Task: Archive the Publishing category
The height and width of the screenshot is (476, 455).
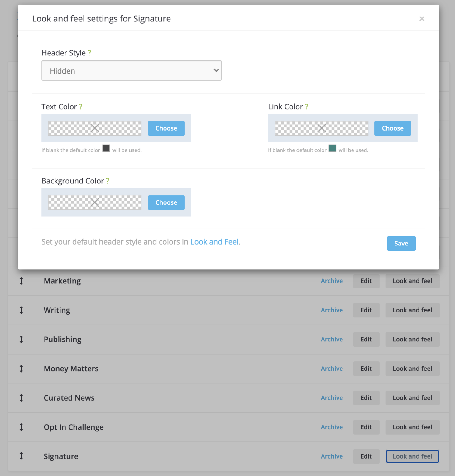Action: [332, 340]
